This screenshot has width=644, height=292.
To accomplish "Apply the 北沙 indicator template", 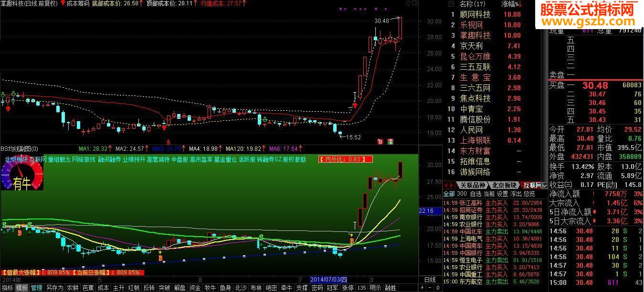I will tap(241, 288).
